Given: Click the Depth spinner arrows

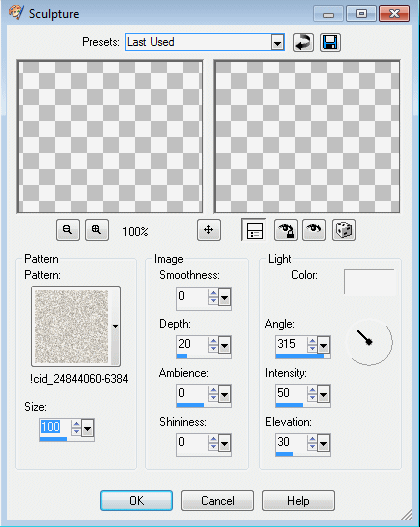Looking at the screenshot, I should coord(213,345).
